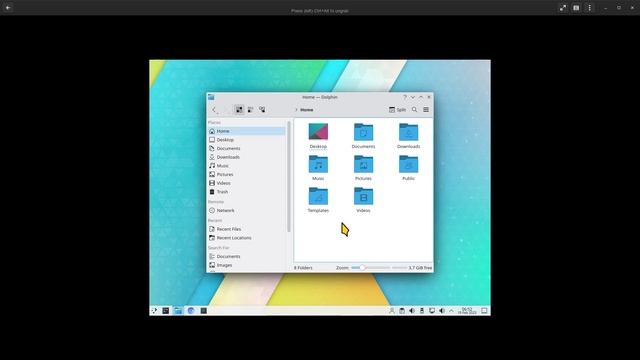
Task: Open Documents under the Places section
Action: 247,148
